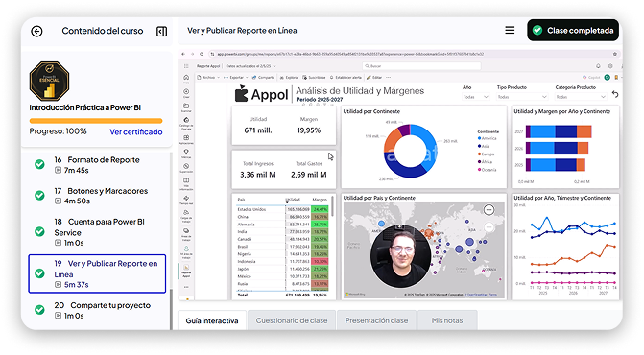Zoom in with the map plus button
The image size is (644, 355).
tap(489, 210)
